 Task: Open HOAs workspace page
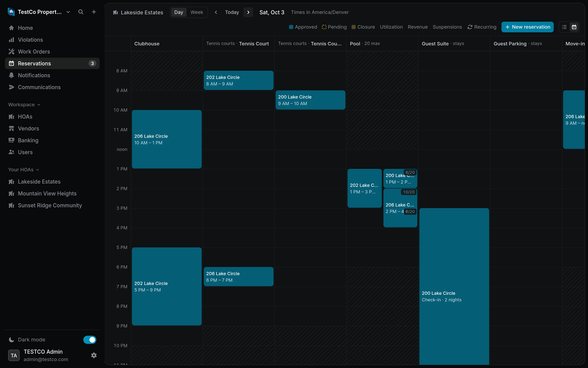coord(52,117)
